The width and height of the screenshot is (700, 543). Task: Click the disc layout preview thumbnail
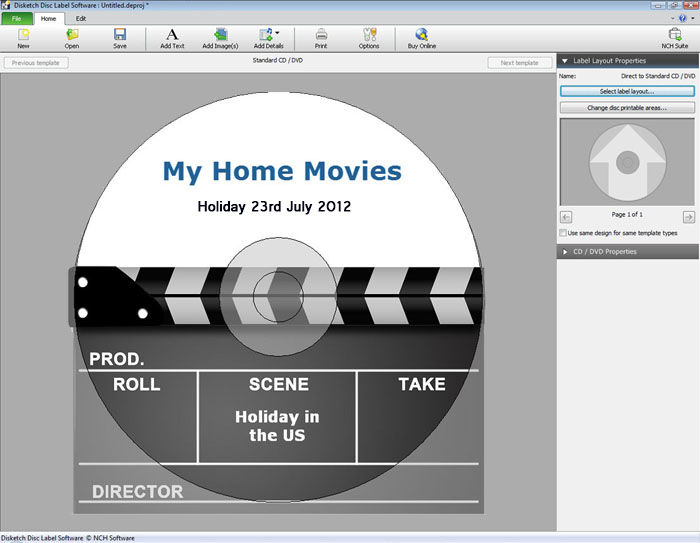(627, 161)
